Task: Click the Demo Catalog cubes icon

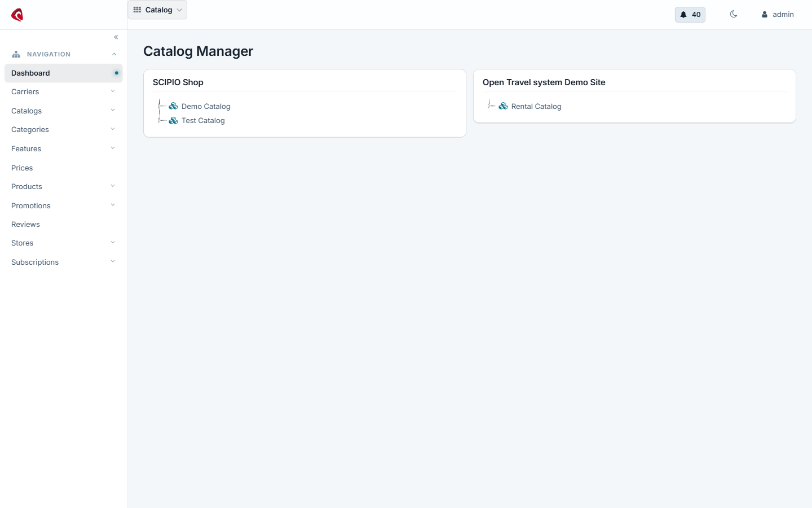Action: pyautogui.click(x=174, y=106)
